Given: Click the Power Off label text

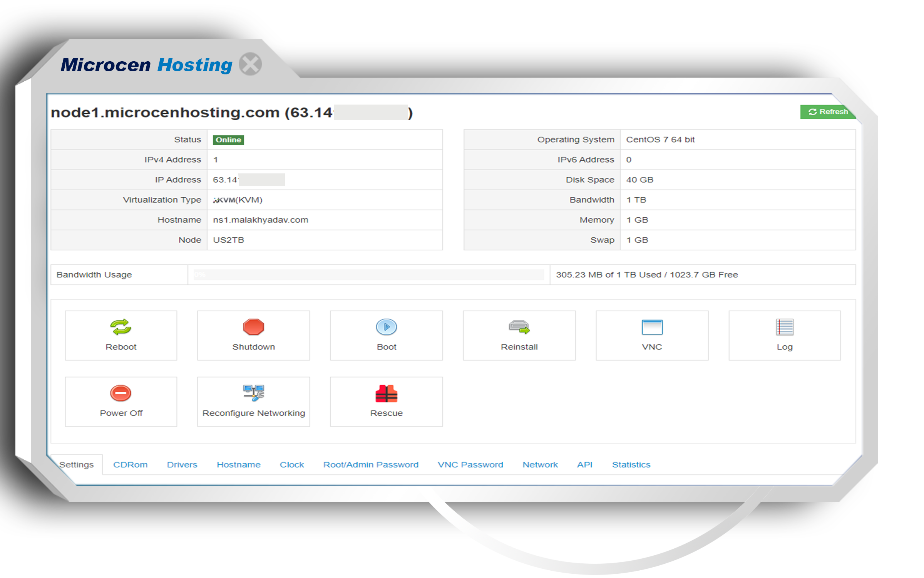Looking at the screenshot, I should pyautogui.click(x=121, y=413).
